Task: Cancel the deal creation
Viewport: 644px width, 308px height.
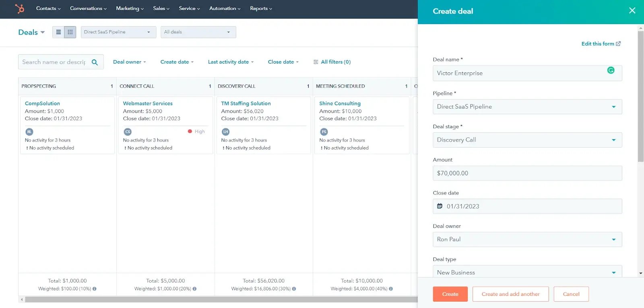Action: coord(571,294)
